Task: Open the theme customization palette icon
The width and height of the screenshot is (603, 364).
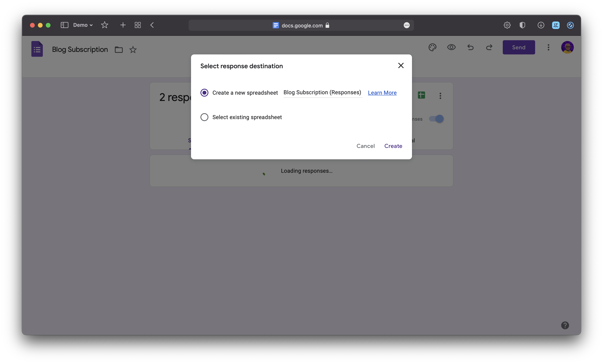Action: pos(432,47)
